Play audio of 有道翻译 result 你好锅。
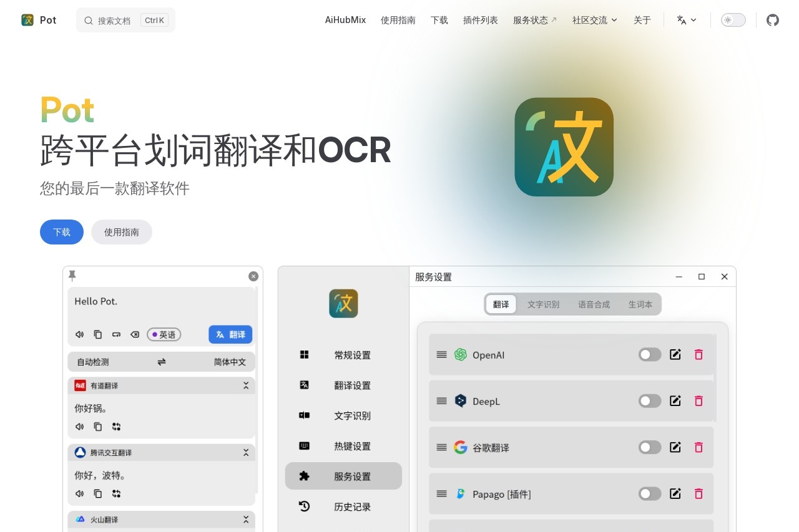 [79, 427]
